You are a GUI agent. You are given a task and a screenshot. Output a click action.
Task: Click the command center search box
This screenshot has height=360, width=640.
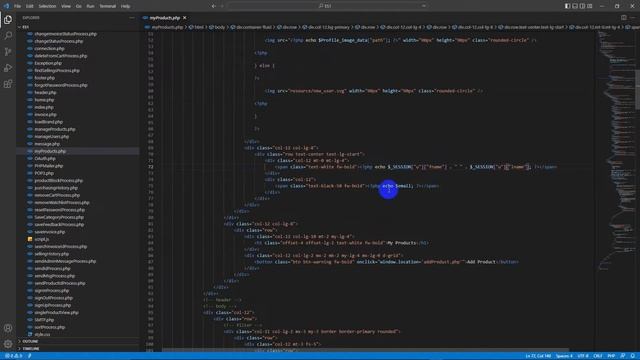(x=327, y=6)
